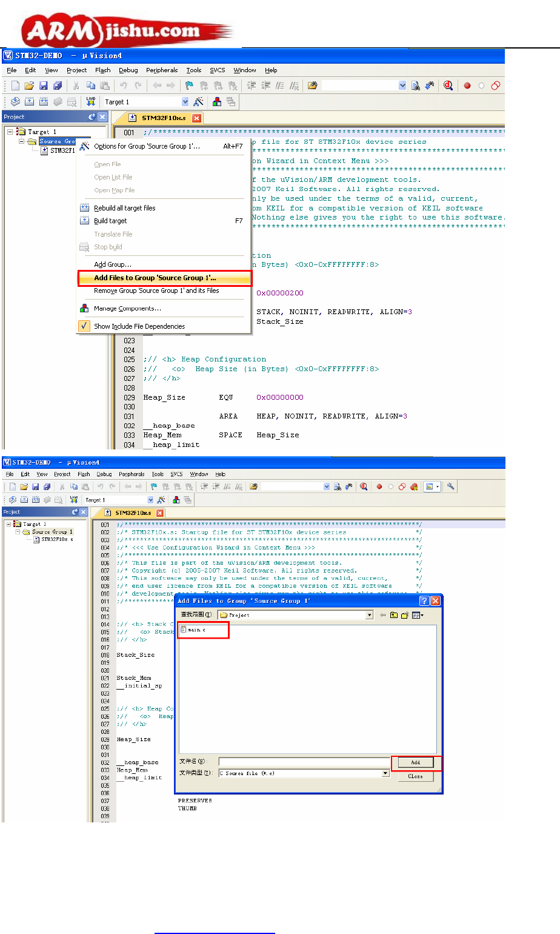Screen dimensions: 560x934
Task: Choose 'Add Files to Group Source Group 1' in context menu
Action: pos(164,278)
